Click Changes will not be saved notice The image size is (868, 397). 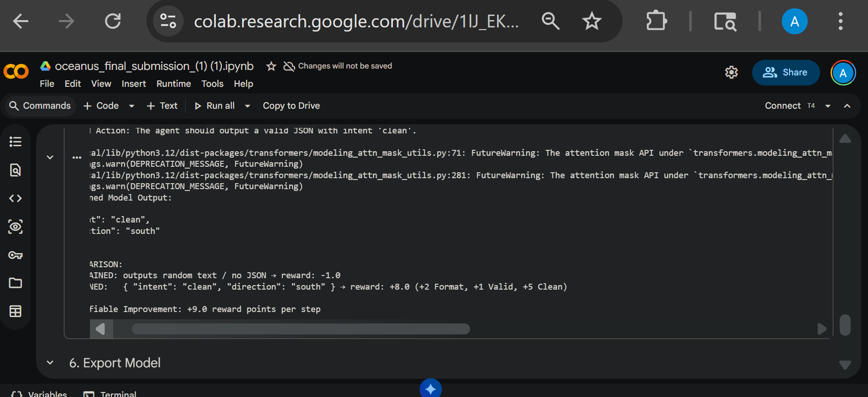[338, 66]
